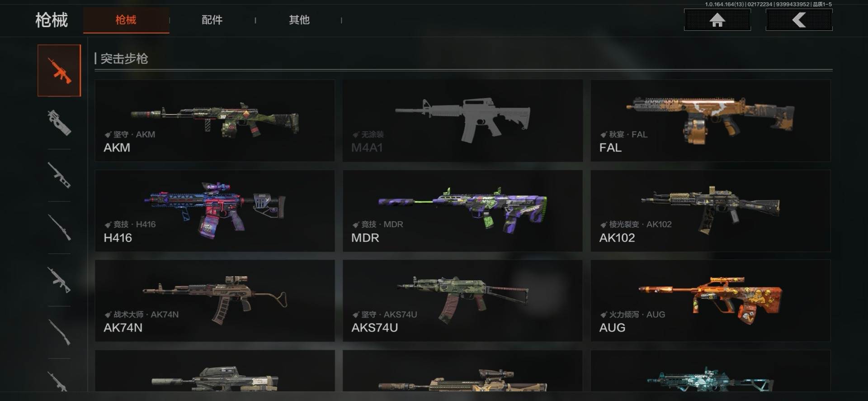This screenshot has width=868, height=401.
Task: Select the H416 weapon card
Action: 215,211
